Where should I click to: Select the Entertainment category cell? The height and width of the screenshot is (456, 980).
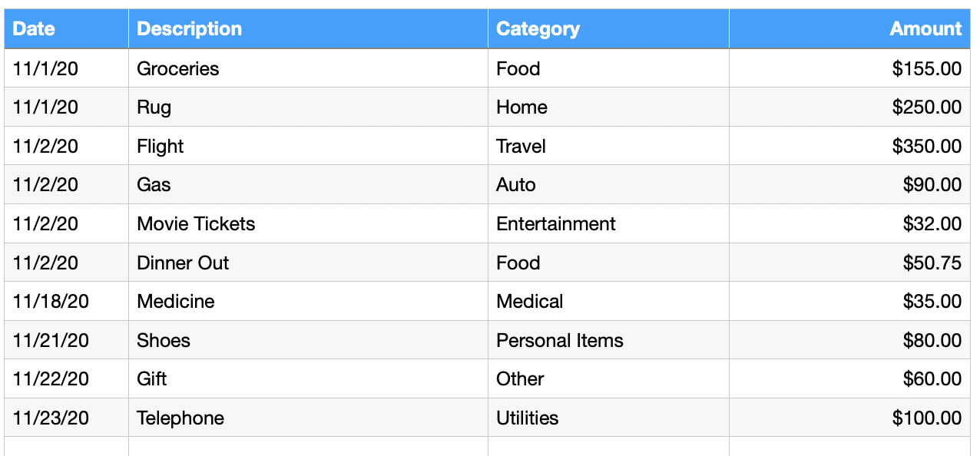pyautogui.click(x=556, y=224)
